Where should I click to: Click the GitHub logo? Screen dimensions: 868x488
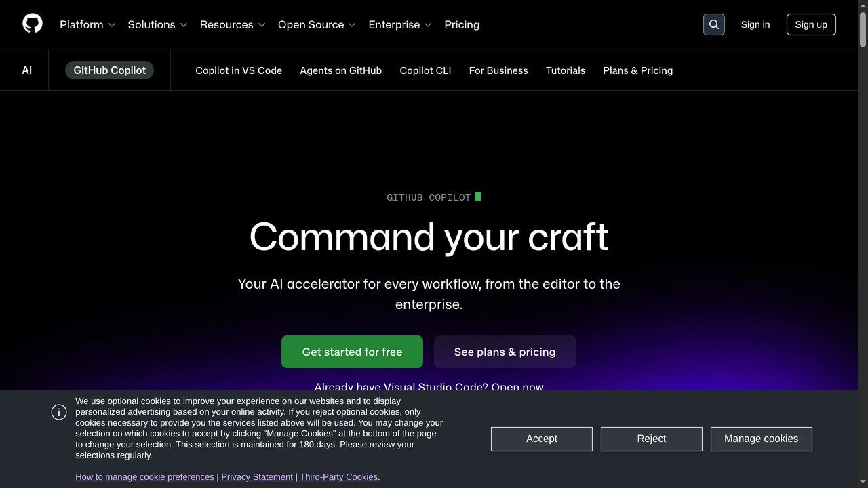tap(32, 24)
